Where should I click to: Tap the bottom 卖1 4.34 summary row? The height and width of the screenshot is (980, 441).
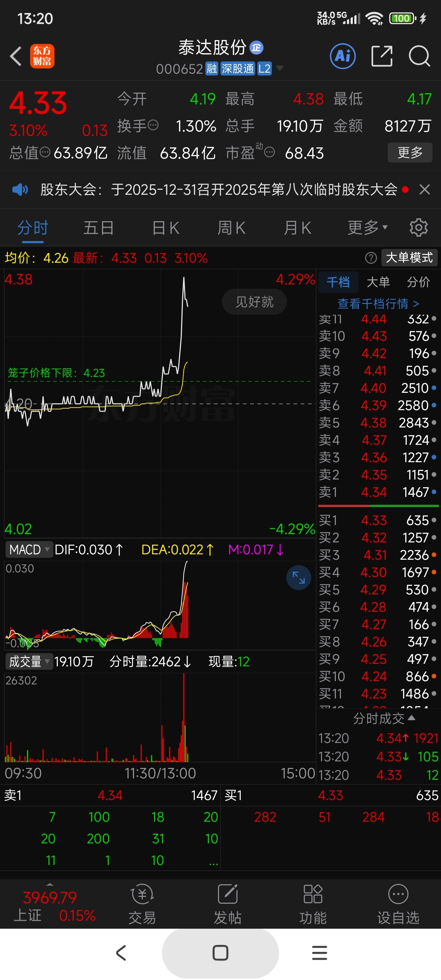(x=110, y=795)
